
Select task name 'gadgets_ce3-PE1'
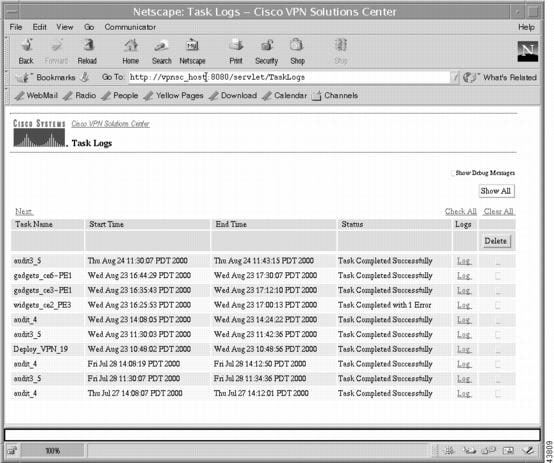click(x=43, y=291)
